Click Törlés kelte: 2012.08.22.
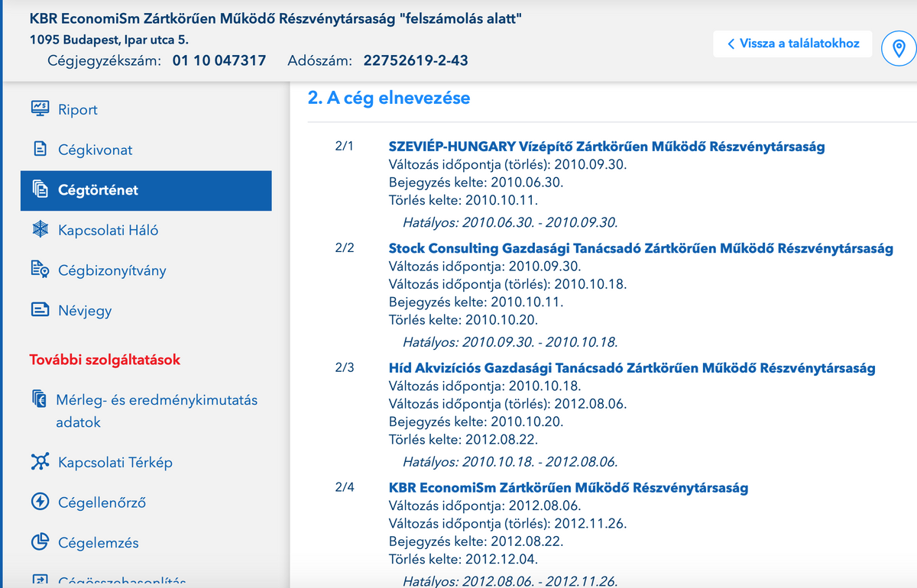Image resolution: width=917 pixels, height=588 pixels. (464, 439)
